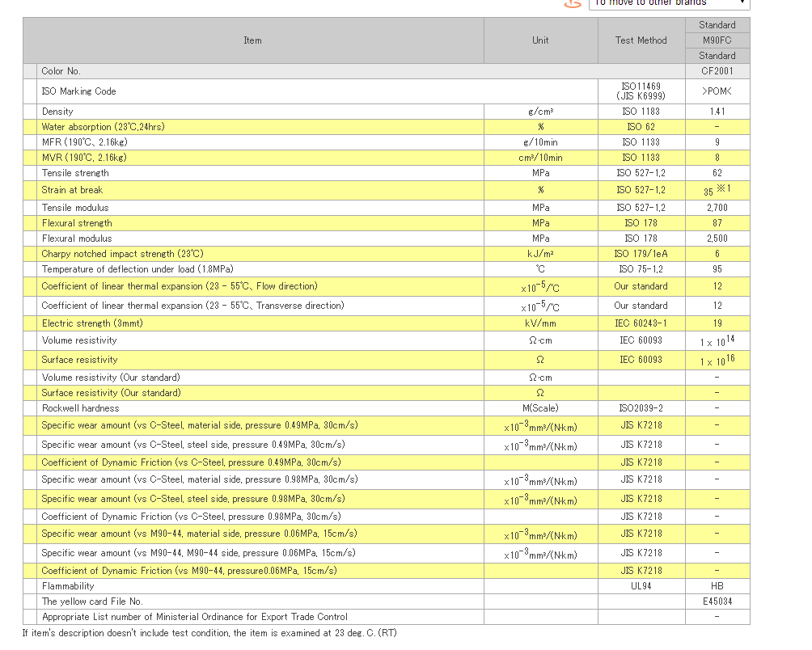Click the 'Strain at break' row label
812x650 pixels.
coord(72,191)
